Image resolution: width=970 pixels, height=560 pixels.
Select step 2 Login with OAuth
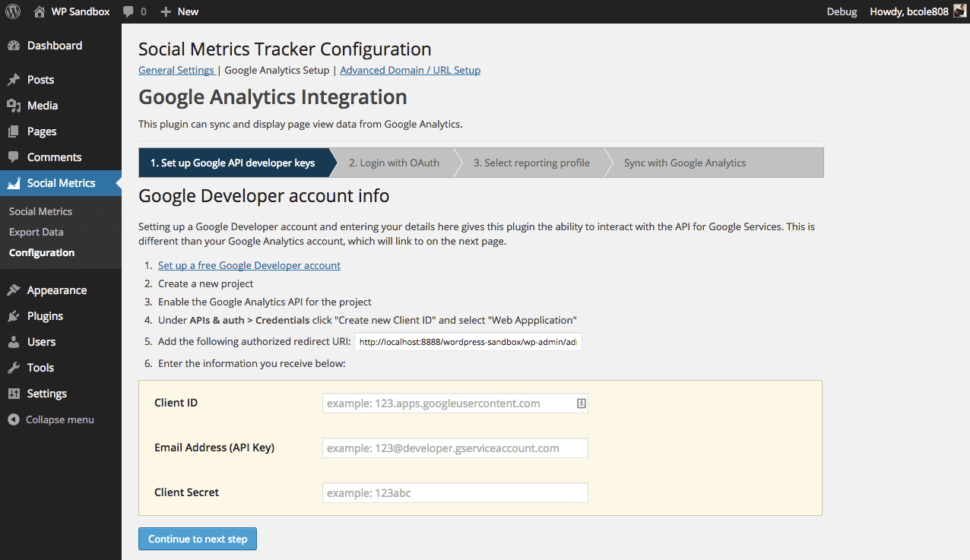(x=394, y=163)
